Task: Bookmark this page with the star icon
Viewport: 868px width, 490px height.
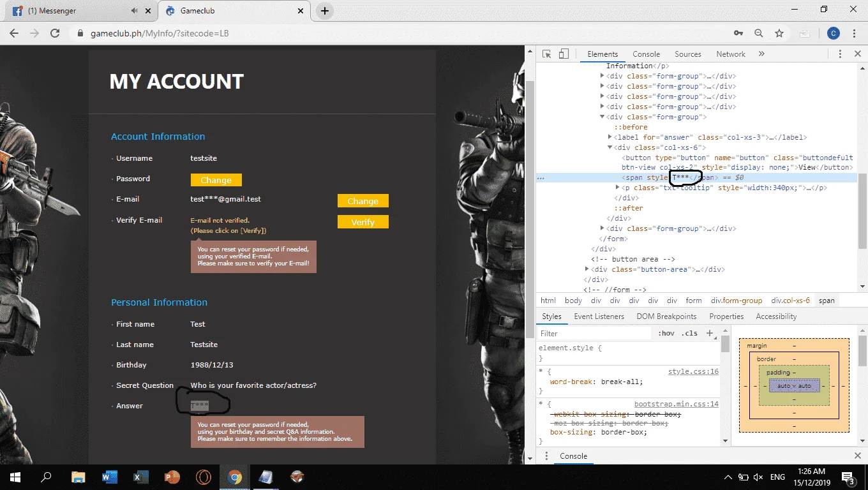Action: [779, 33]
